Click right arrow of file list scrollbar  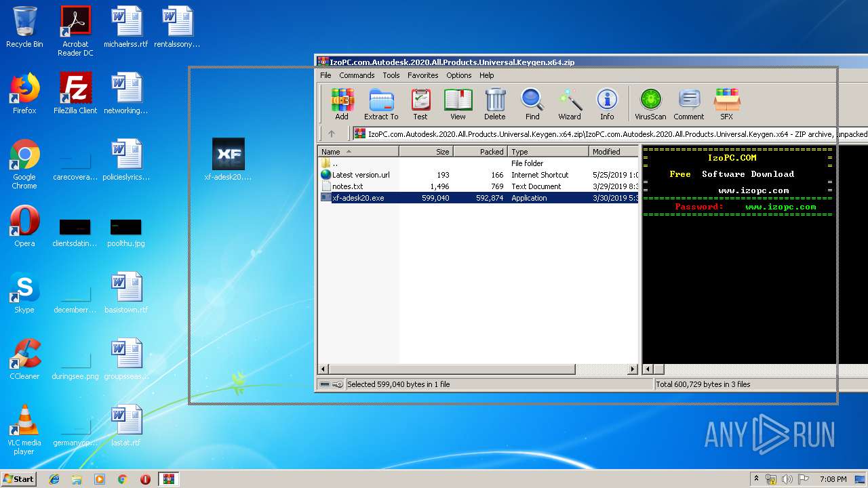(x=633, y=369)
